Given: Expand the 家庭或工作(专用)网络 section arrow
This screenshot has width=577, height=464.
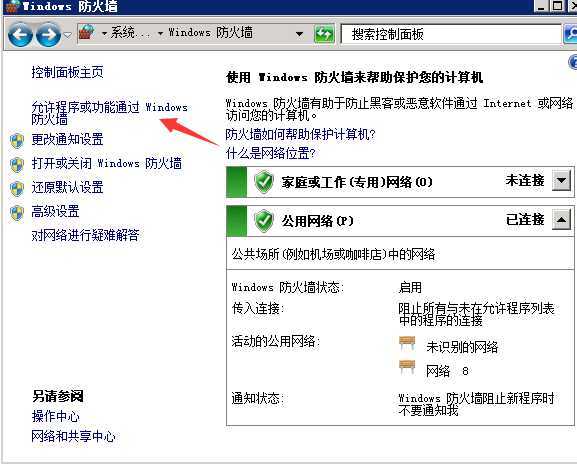Looking at the screenshot, I should tap(561, 181).
